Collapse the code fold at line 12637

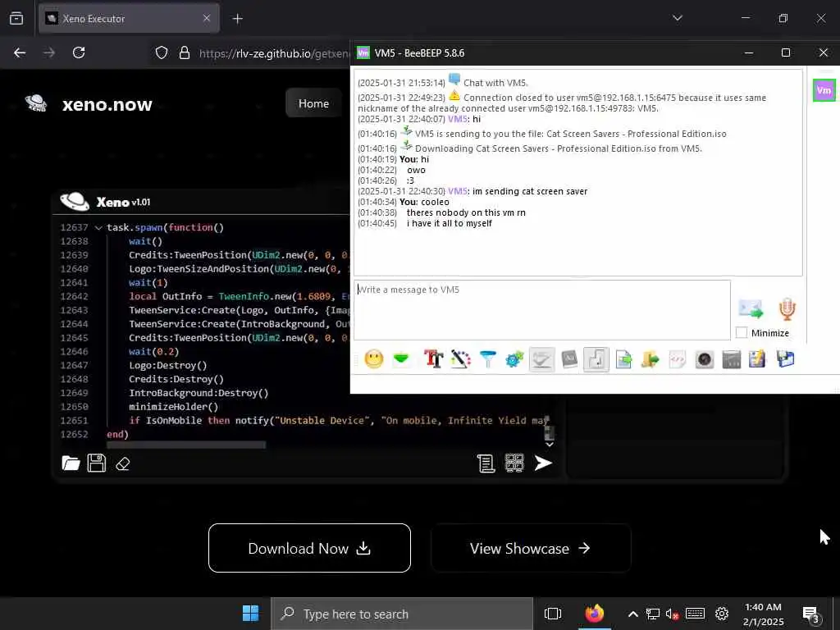[x=98, y=228]
